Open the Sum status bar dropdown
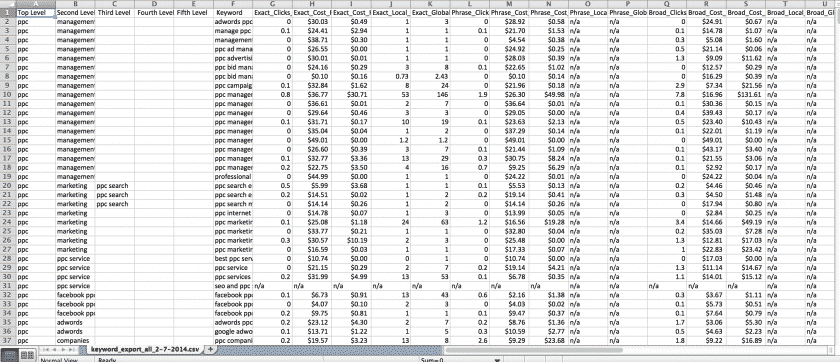Viewport: 840px width, 362px height. coord(498,360)
